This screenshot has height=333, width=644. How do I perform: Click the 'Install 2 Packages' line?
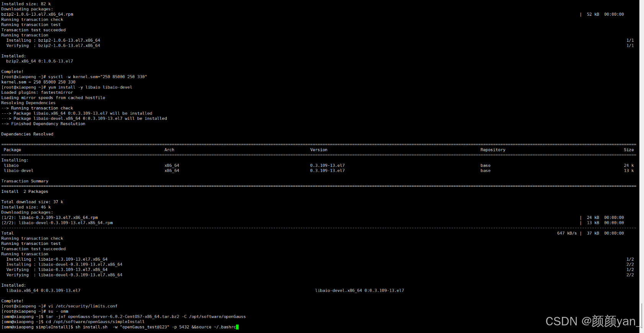(x=25, y=192)
